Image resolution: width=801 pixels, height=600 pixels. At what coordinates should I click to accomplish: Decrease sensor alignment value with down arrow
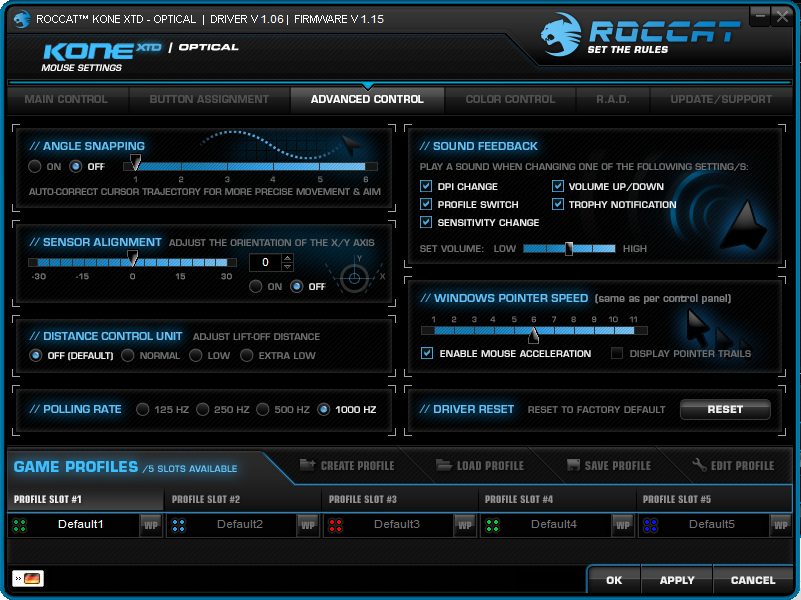[x=288, y=267]
